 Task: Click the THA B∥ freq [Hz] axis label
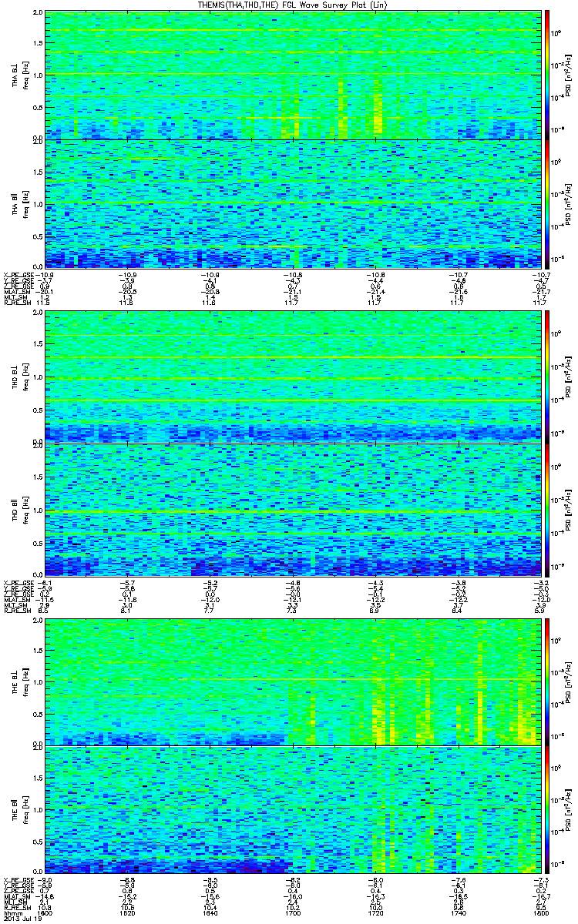19,203
